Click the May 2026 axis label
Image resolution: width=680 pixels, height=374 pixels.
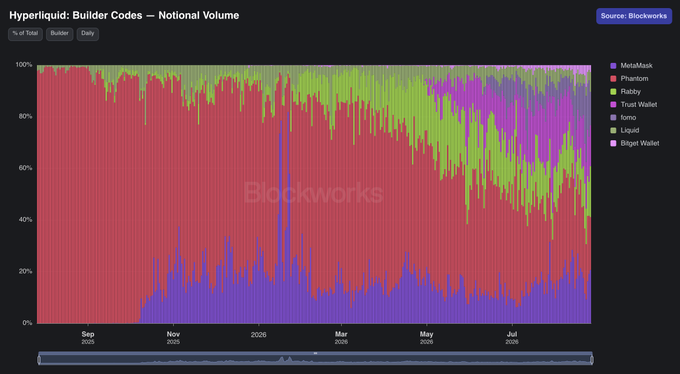[426, 338]
